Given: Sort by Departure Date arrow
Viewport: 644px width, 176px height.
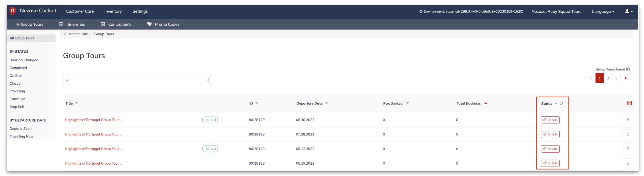Looking at the screenshot, I should click(326, 103).
